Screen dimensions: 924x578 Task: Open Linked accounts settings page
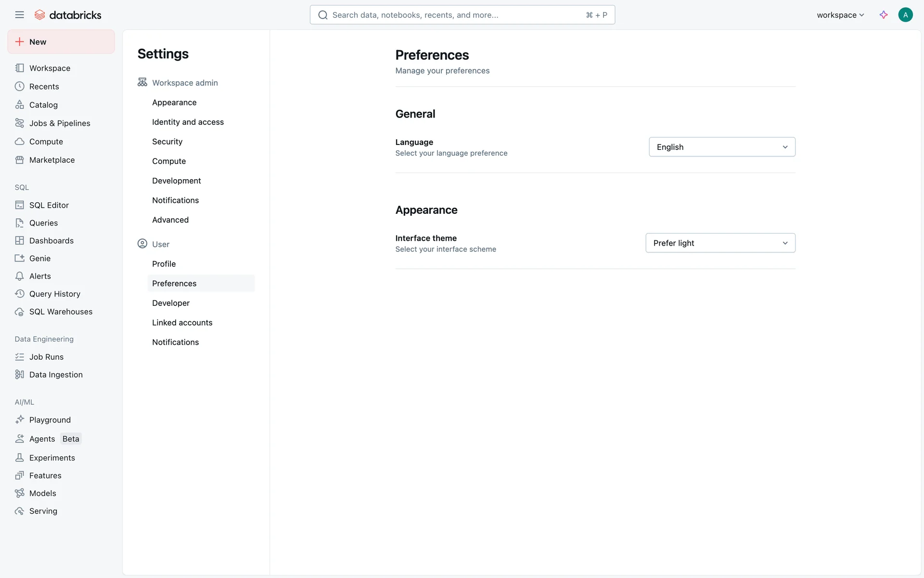[182, 323]
